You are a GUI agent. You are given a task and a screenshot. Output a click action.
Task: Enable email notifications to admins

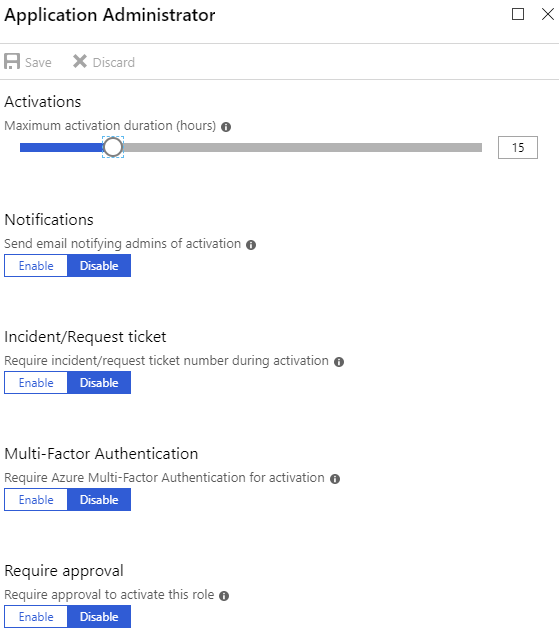point(36,266)
